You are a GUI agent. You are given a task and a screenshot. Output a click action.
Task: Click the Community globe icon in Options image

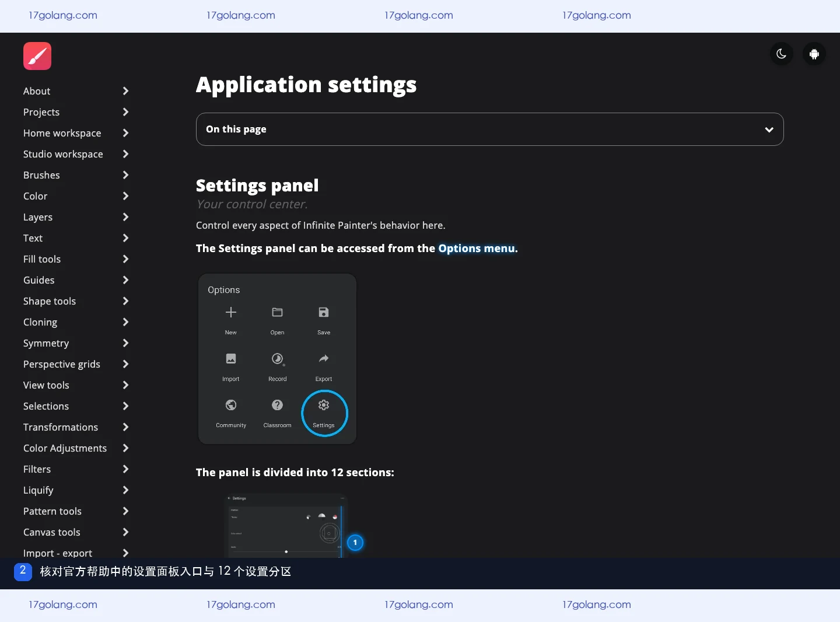click(231, 405)
